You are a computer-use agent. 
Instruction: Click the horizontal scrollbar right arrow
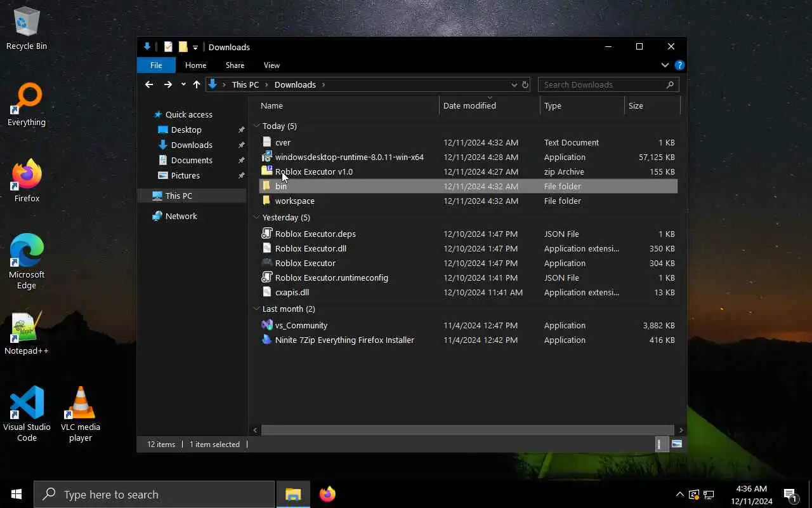(x=681, y=430)
